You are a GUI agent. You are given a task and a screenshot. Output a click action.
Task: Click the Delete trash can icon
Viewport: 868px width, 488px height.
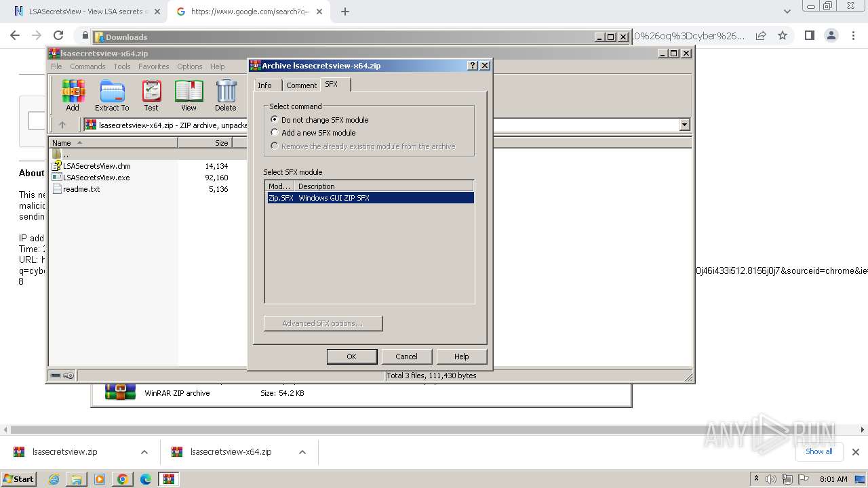[x=226, y=95]
